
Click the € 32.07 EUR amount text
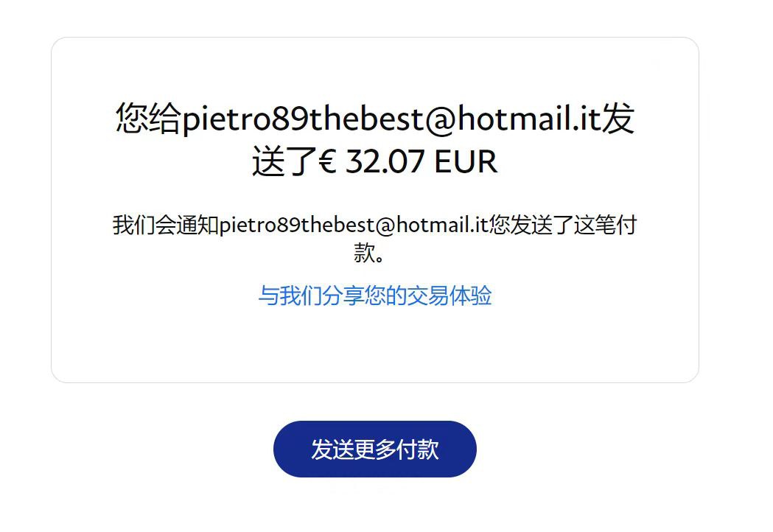(408, 161)
